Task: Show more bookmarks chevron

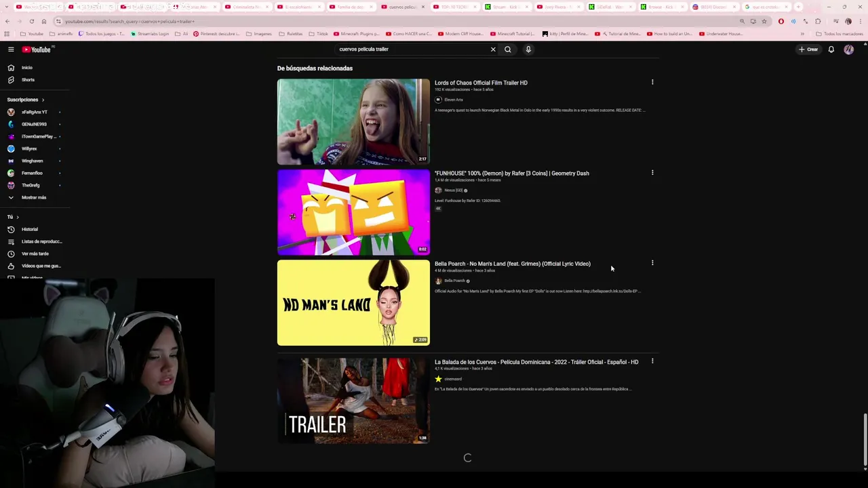Action: coord(802,34)
